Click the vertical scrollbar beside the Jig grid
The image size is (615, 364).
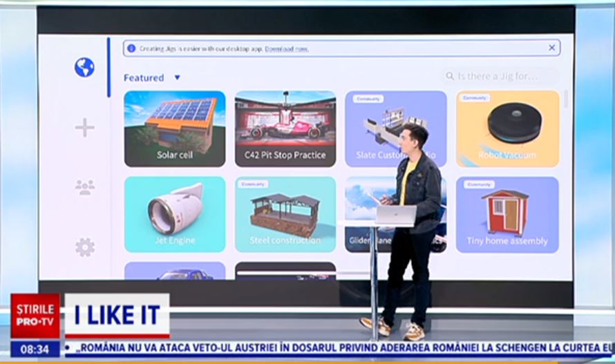[567, 99]
